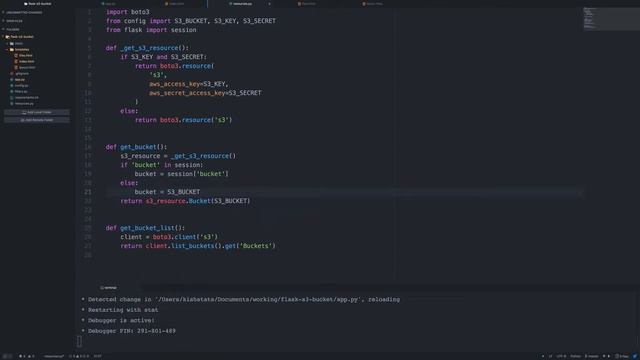This screenshot has width=640, height=360.
Task: Click the Add Remote Folder button
Action: click(37, 120)
